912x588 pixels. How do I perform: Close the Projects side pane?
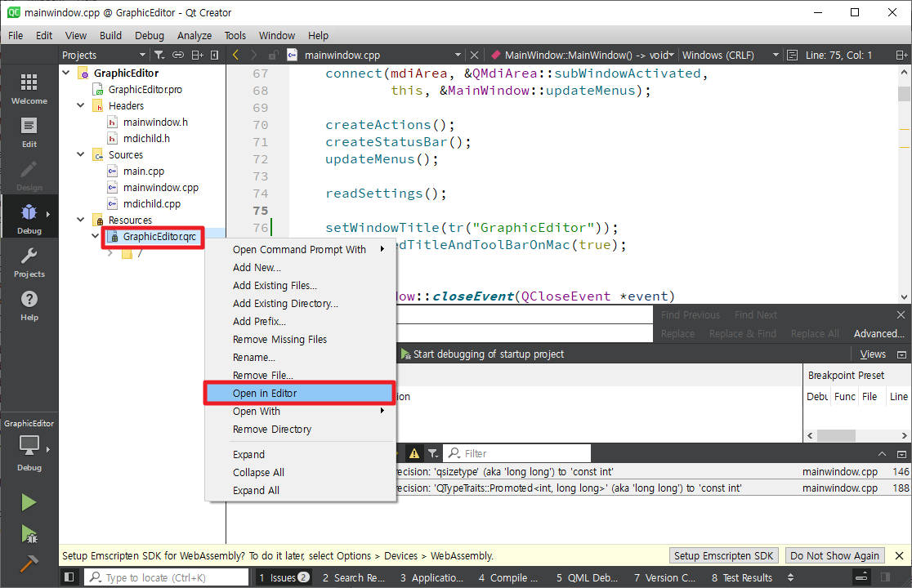click(215, 56)
